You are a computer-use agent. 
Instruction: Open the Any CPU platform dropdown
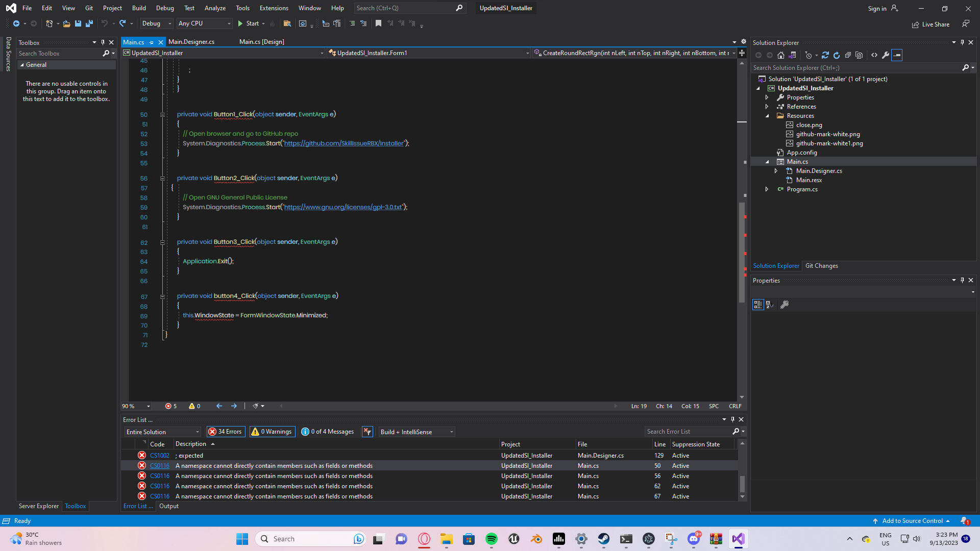[x=205, y=23]
